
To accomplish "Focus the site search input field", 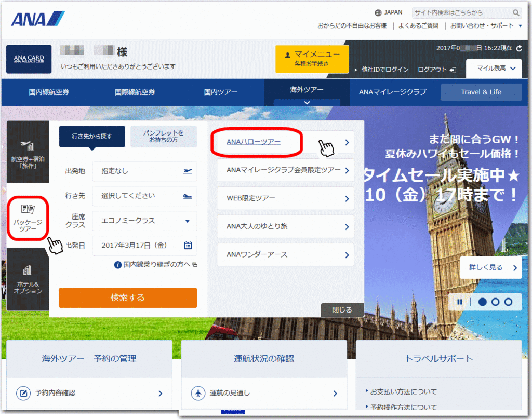I will point(462,13).
